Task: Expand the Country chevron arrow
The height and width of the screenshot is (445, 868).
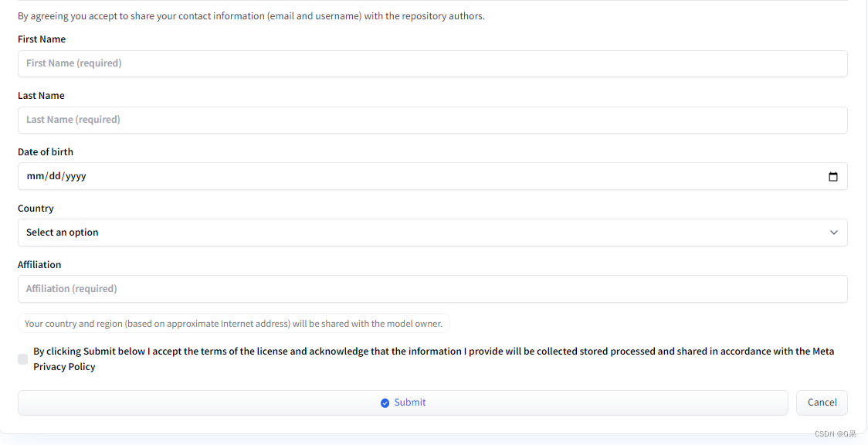Action: point(834,233)
